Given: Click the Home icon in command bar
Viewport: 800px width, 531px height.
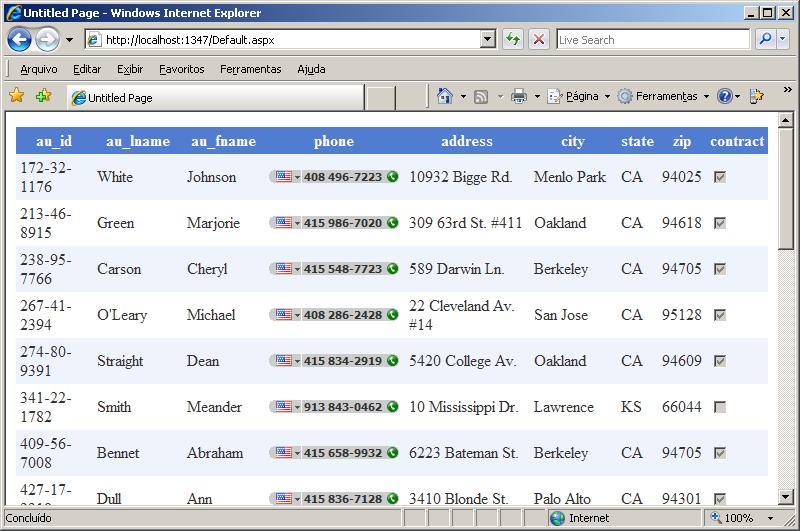Looking at the screenshot, I should click(445, 96).
